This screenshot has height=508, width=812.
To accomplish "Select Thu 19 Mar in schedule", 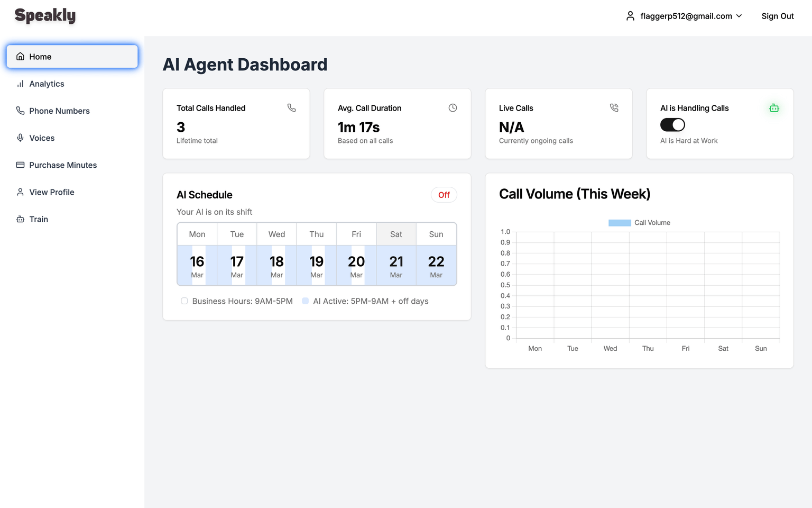I will pyautogui.click(x=317, y=265).
